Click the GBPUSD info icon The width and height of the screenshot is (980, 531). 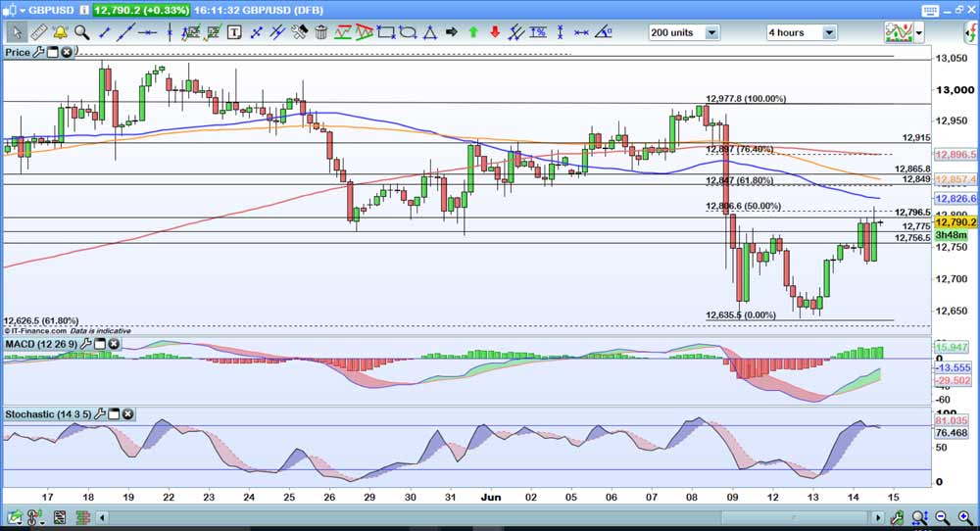coord(84,11)
